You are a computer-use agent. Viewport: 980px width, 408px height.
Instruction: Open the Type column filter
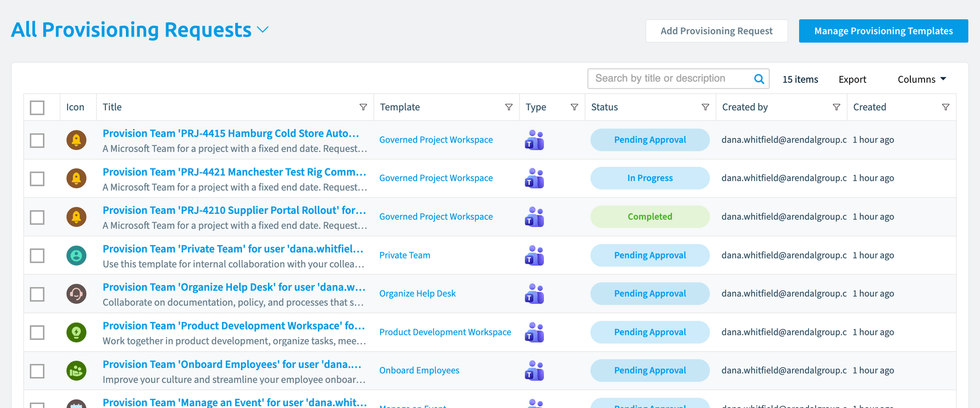pyautogui.click(x=574, y=107)
